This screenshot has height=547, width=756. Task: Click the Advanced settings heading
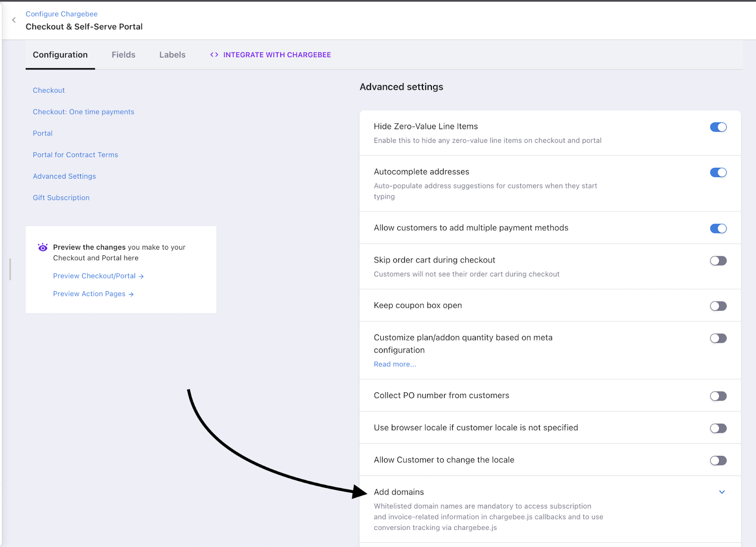pos(401,87)
